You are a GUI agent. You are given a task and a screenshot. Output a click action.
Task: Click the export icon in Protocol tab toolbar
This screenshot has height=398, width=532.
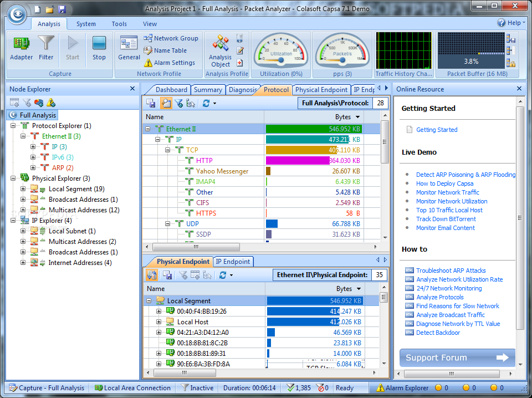[151, 103]
